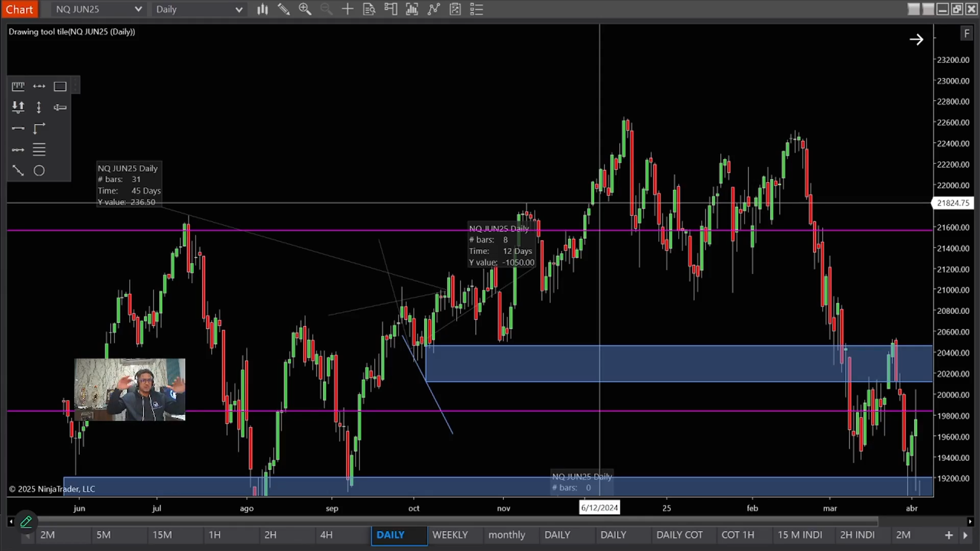This screenshot has width=980, height=551.
Task: Select the ellipse drawing tool
Action: [x=39, y=170]
